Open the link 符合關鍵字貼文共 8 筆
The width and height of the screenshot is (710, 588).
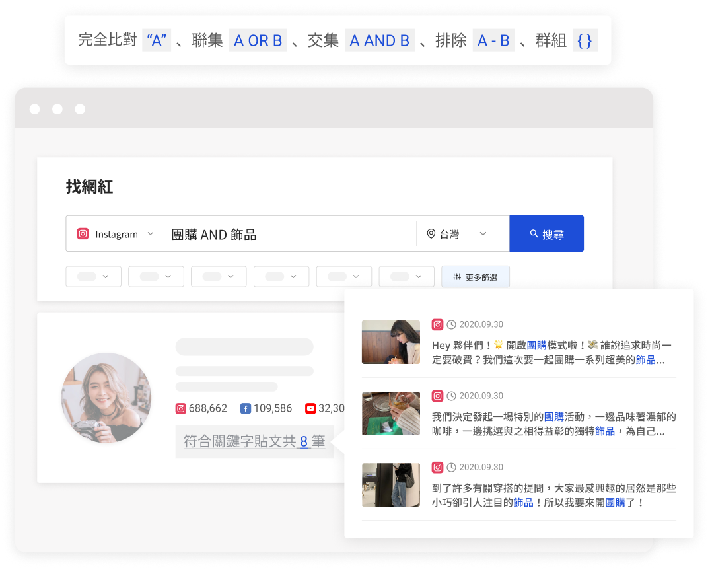254,441
